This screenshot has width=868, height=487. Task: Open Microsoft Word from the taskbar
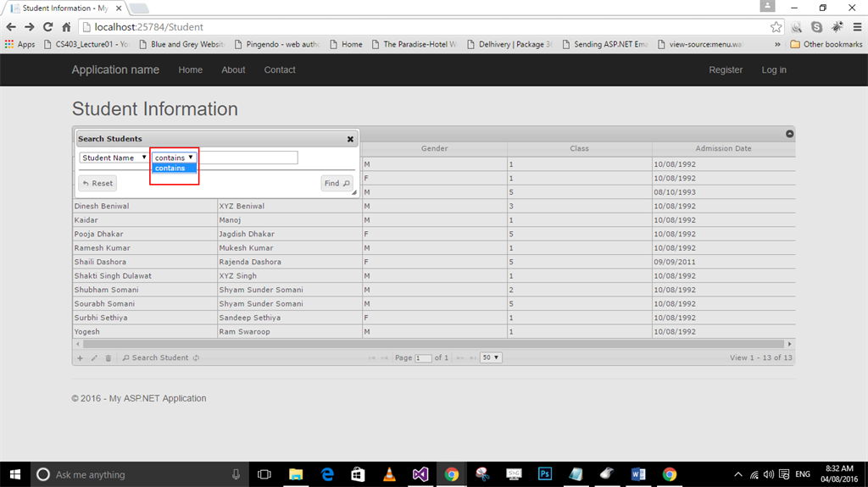pos(638,474)
